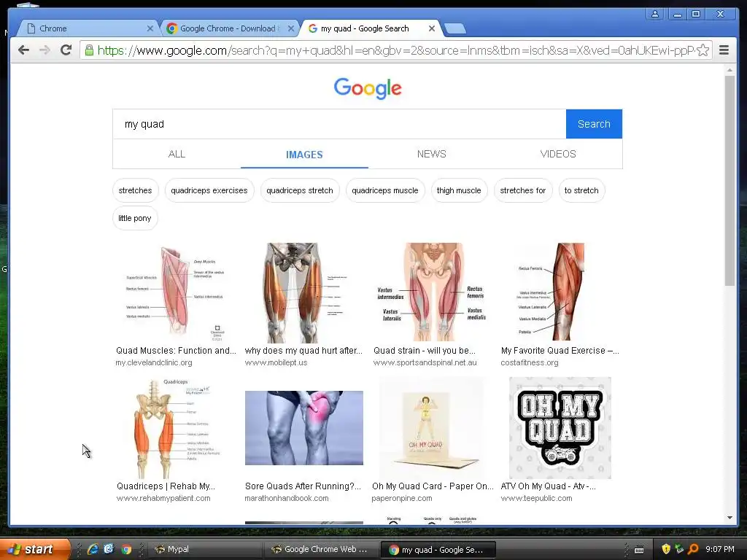Open the second quick launch browser icon
This screenshot has width=747, height=560.
point(109,549)
